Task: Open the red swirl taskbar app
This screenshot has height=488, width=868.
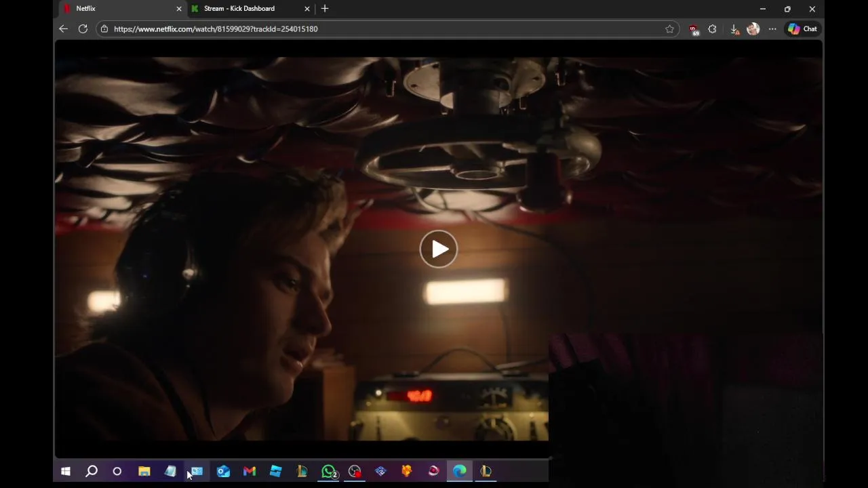Action: 433,471
